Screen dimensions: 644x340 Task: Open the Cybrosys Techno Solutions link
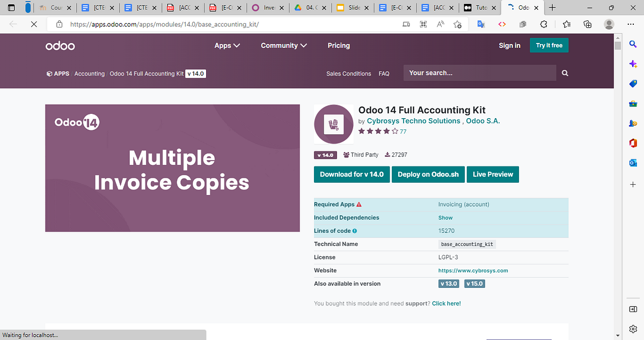[x=413, y=121]
